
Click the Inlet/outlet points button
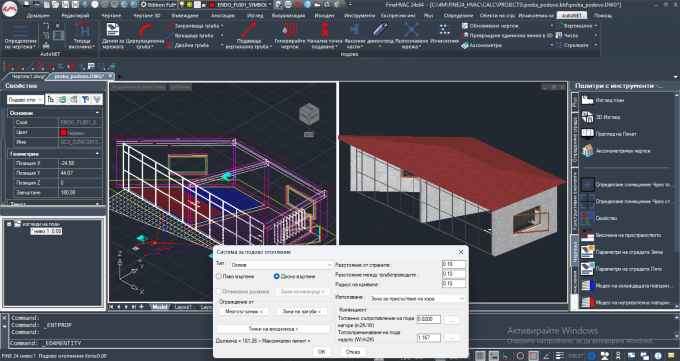pos(273,329)
